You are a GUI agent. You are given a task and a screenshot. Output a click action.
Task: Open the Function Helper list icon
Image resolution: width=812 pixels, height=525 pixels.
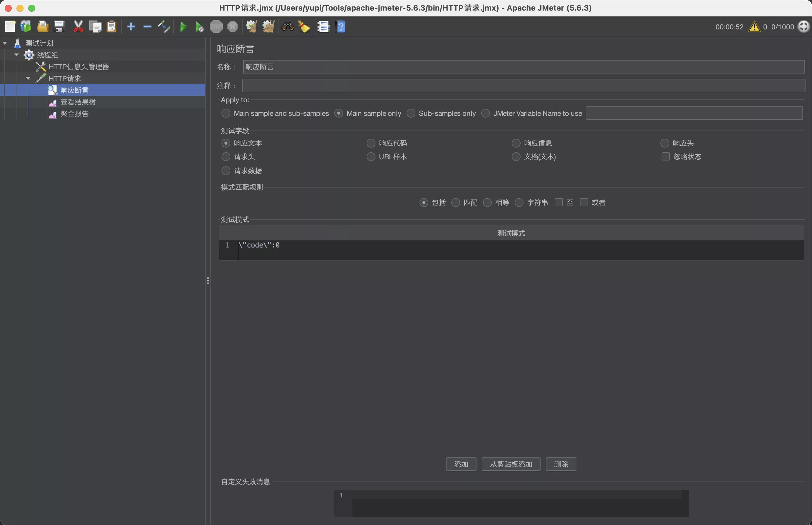[x=323, y=26]
